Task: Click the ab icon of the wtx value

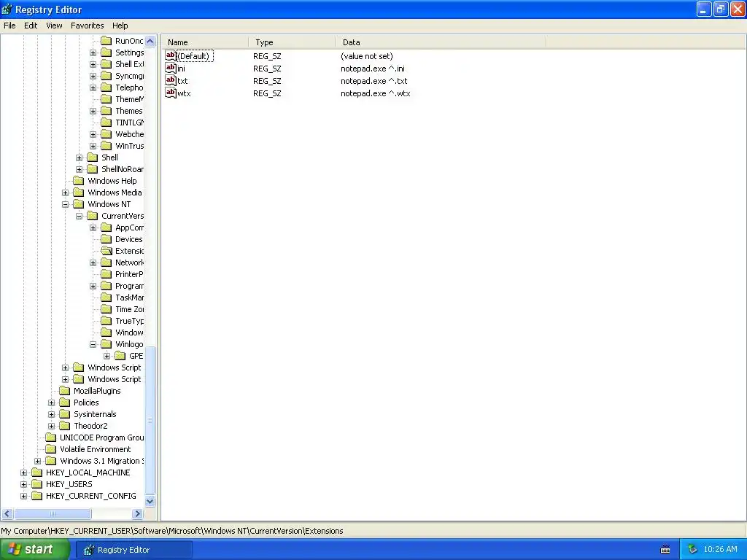Action: tap(171, 93)
